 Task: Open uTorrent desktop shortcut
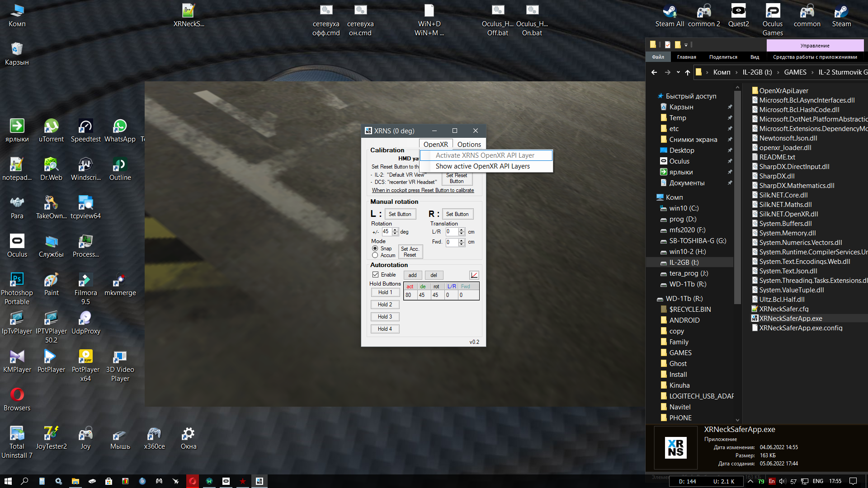[x=51, y=130]
